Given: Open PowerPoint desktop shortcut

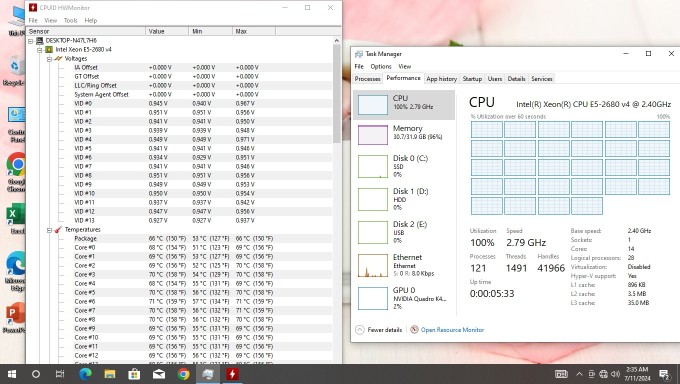Looking at the screenshot, I should (16, 318).
